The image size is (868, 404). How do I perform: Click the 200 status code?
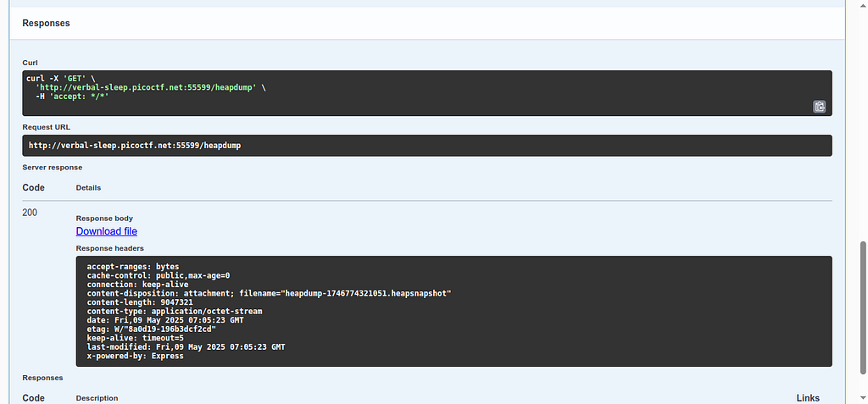coord(30,213)
